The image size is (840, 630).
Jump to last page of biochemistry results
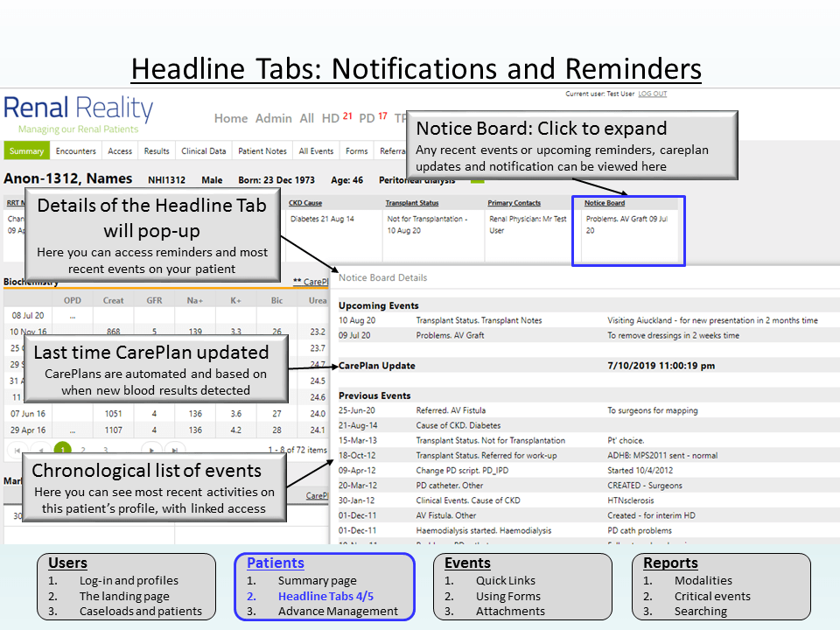[176, 450]
